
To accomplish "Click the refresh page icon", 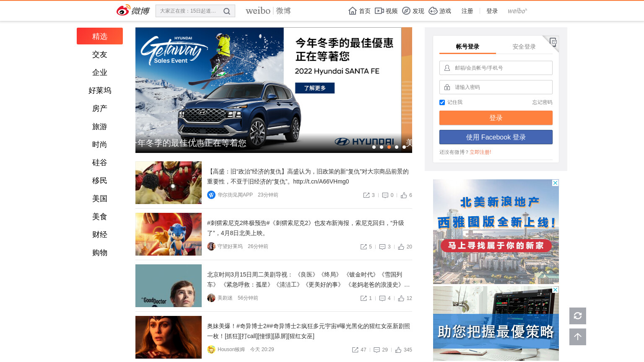I will click(x=578, y=316).
